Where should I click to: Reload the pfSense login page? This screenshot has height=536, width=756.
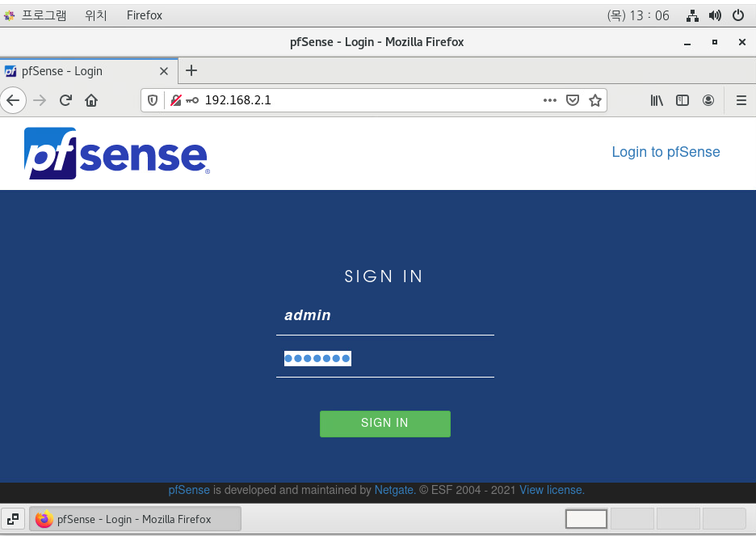[x=65, y=100]
